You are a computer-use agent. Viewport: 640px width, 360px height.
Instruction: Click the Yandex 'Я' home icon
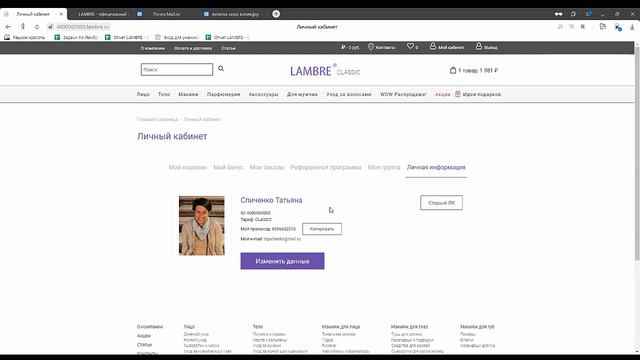pos(23,27)
